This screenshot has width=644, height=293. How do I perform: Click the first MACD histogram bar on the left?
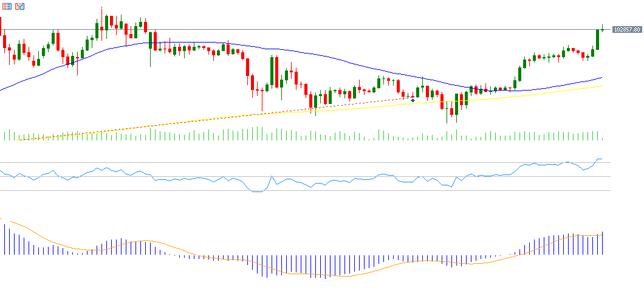tap(5, 240)
